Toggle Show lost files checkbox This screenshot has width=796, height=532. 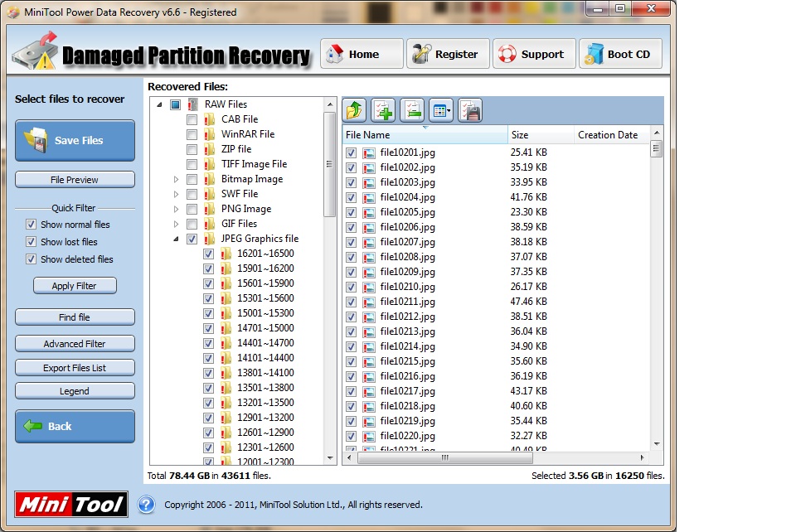31,242
